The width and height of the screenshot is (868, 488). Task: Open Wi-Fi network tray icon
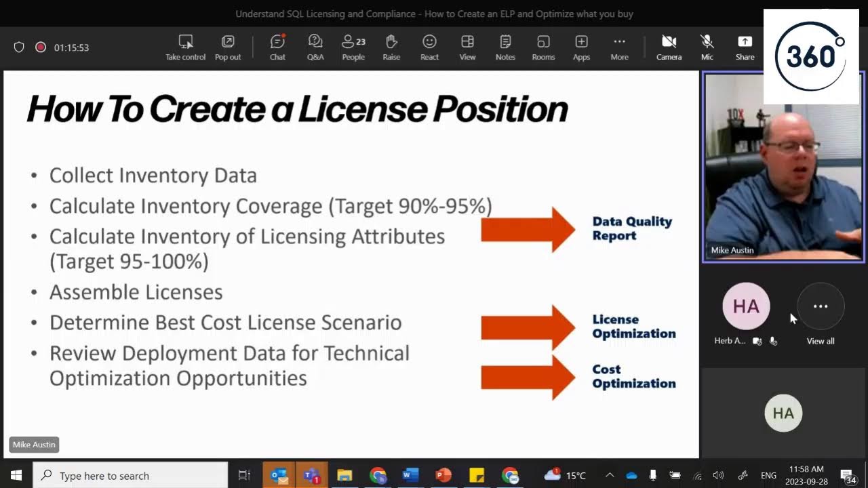point(697,475)
